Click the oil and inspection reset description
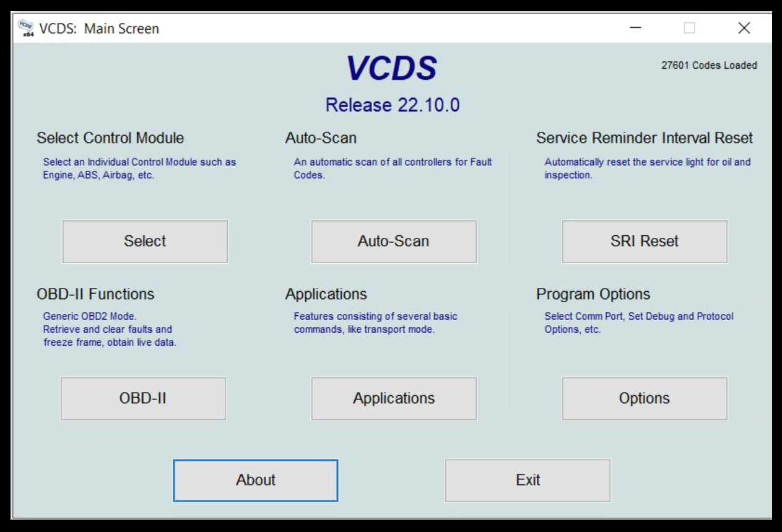The width and height of the screenshot is (782, 532). coord(646,167)
